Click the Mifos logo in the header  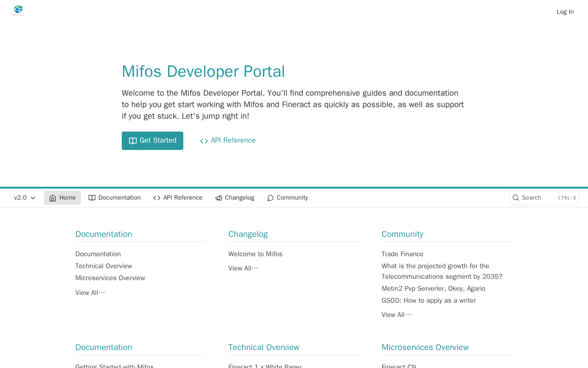[x=18, y=10]
